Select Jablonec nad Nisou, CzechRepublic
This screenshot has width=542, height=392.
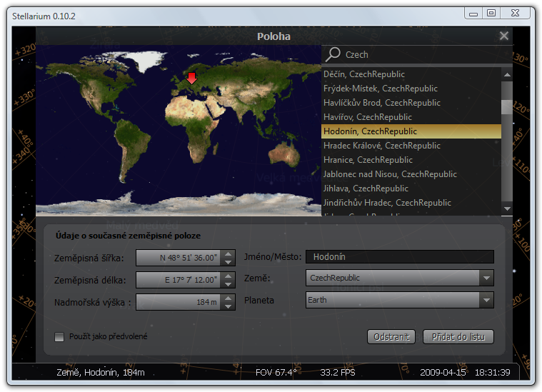(x=411, y=174)
